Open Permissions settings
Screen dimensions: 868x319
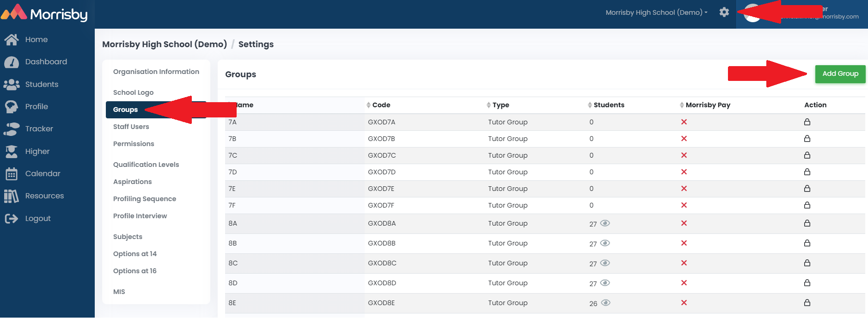pyautogui.click(x=134, y=144)
